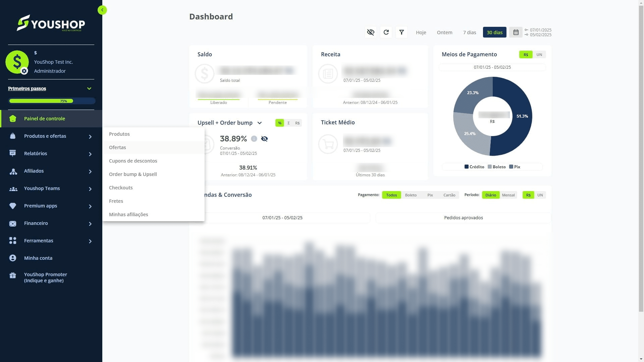Select the 30 dias range
644x362 pixels.
(495, 32)
